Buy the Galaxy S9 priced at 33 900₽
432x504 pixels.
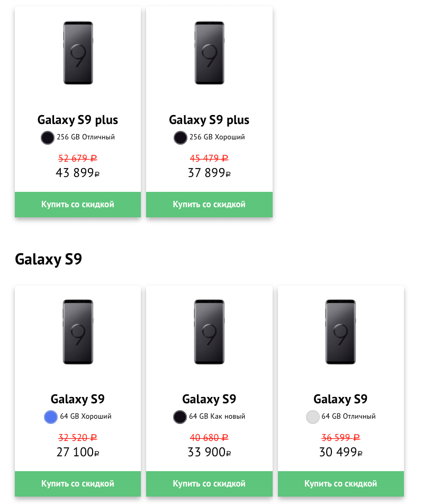[209, 483]
